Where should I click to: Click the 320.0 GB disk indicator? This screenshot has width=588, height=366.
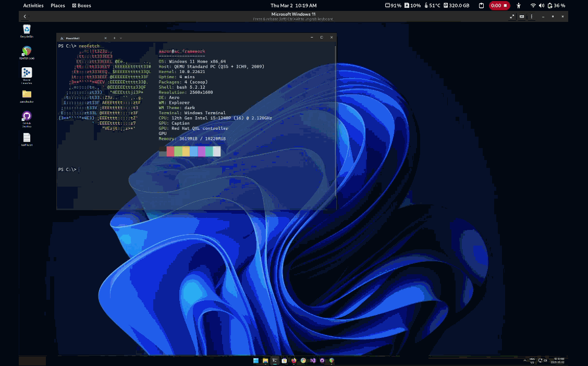tap(456, 6)
